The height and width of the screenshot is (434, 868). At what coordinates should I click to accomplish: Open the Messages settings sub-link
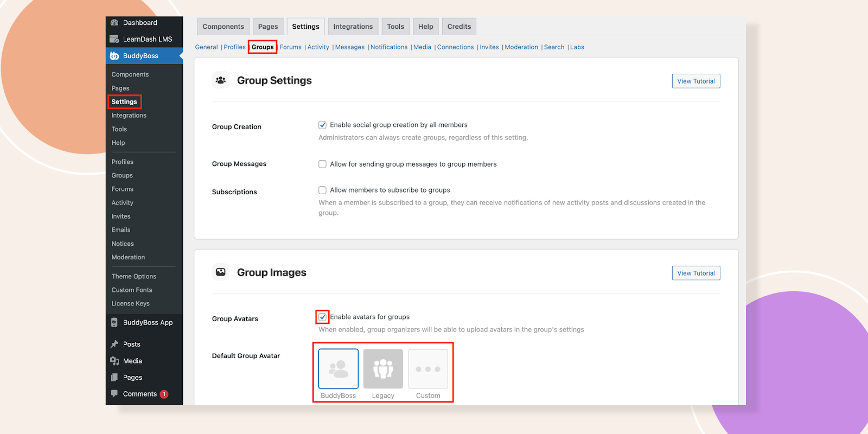click(350, 47)
